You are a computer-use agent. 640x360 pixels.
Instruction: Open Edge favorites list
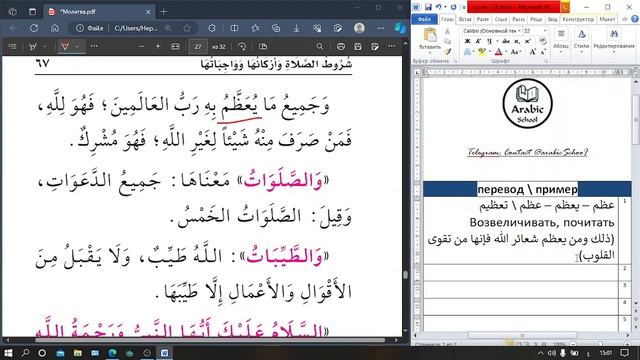[x=256, y=28]
